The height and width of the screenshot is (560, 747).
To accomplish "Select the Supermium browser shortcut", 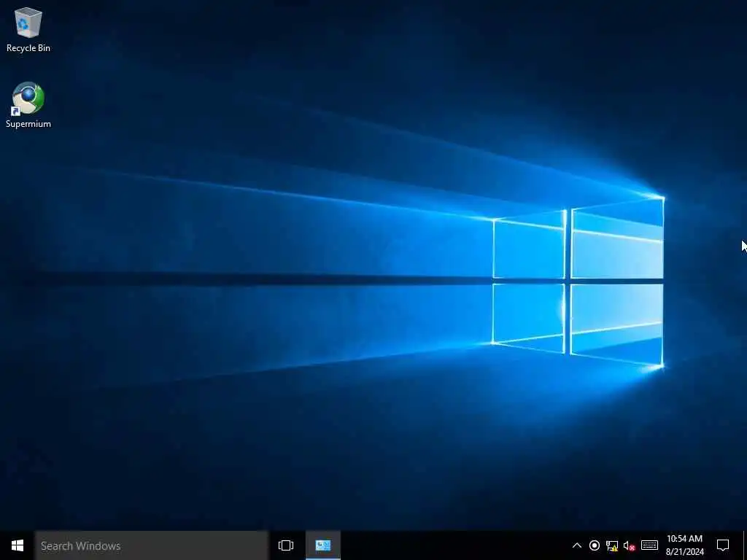I will (x=28, y=105).
